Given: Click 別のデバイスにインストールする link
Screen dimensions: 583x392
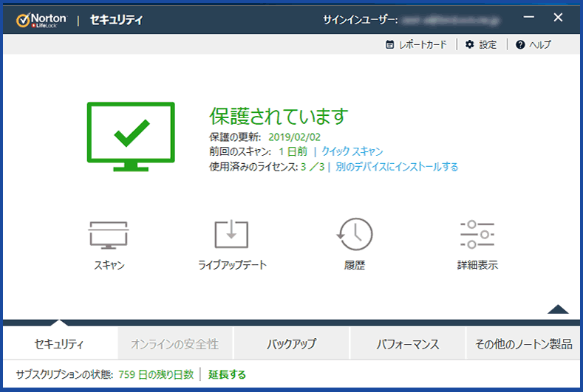Looking at the screenshot, I should point(397,166).
